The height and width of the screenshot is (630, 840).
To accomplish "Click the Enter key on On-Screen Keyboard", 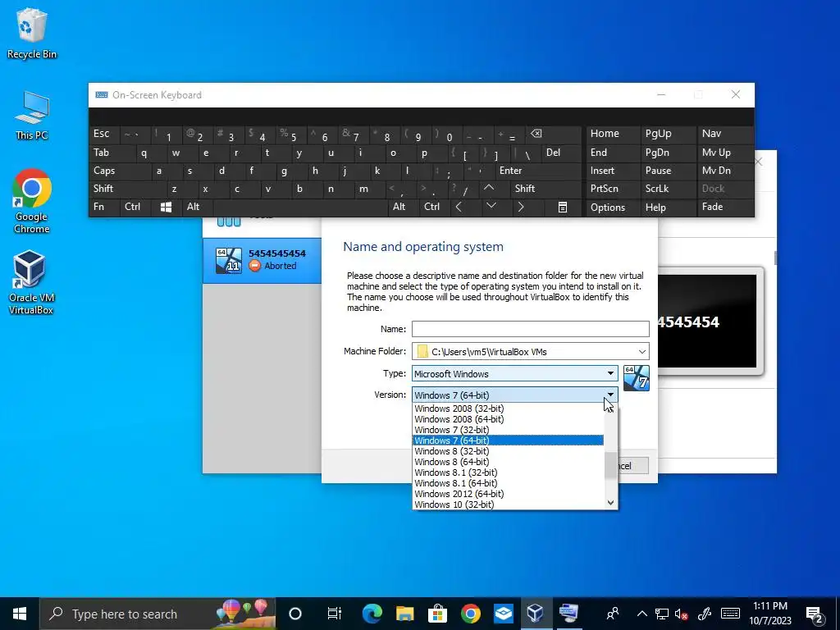I will click(537, 171).
